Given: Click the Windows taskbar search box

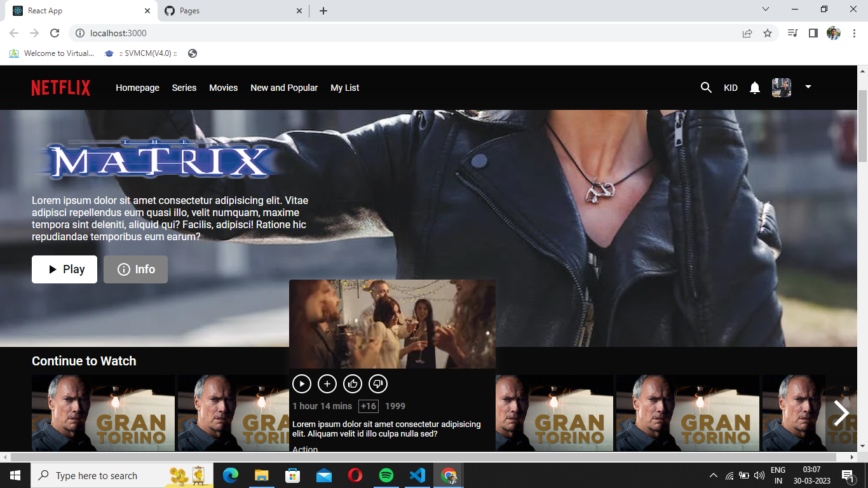Looking at the screenshot, I should click(122, 475).
